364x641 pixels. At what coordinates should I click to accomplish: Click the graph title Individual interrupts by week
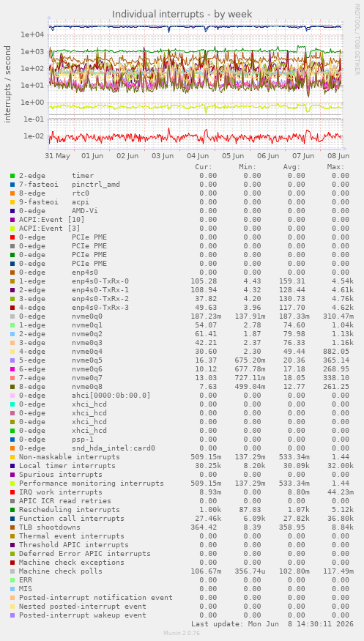(x=182, y=14)
